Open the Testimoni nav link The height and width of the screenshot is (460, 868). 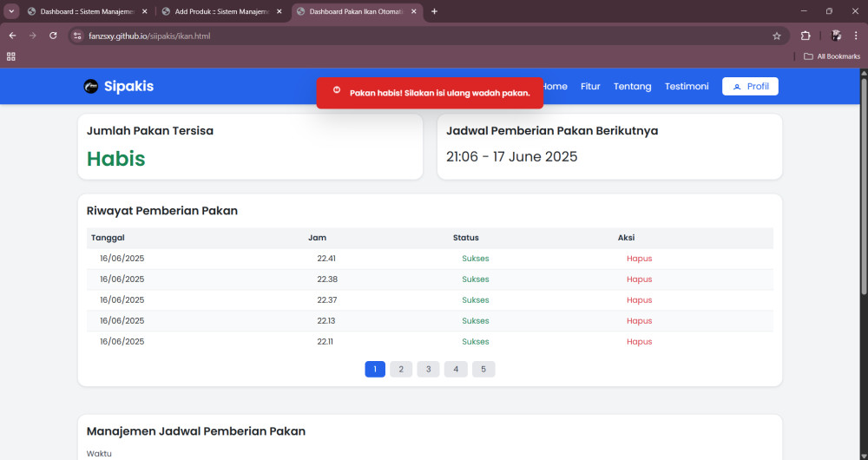point(687,86)
